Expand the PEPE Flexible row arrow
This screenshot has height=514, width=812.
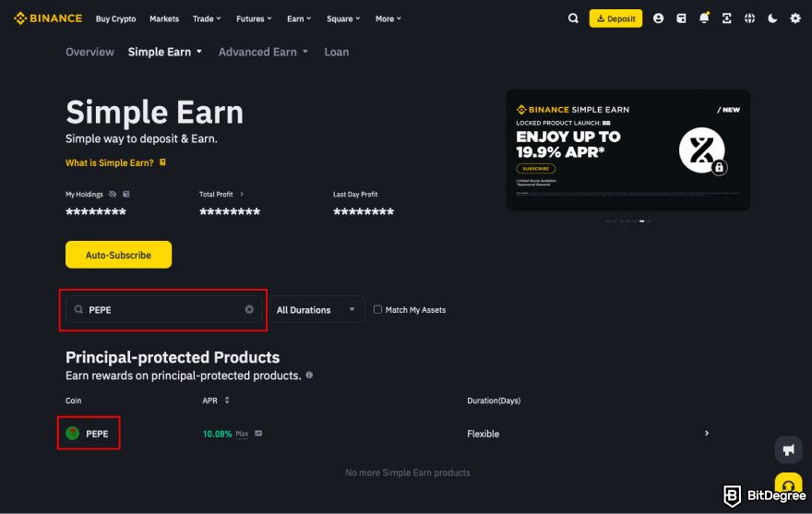point(707,433)
